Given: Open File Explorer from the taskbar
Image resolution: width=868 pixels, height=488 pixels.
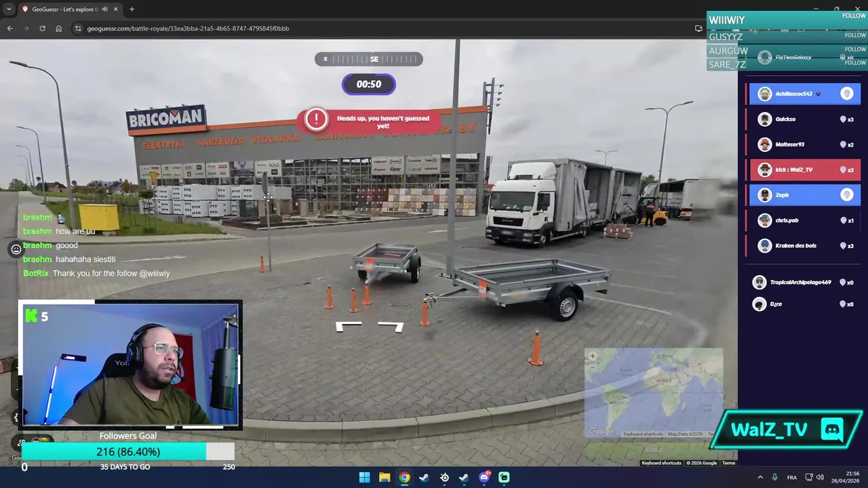Looking at the screenshot, I should (x=384, y=477).
